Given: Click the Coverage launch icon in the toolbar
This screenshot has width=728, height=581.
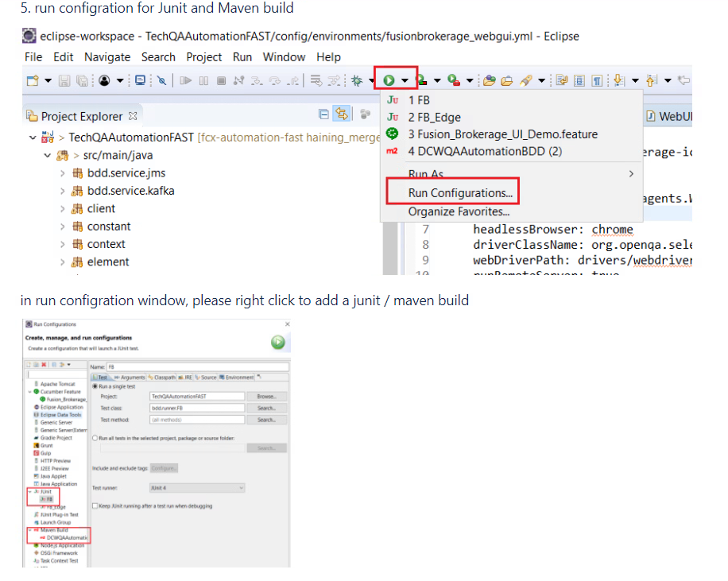Looking at the screenshot, I should coord(421,81).
